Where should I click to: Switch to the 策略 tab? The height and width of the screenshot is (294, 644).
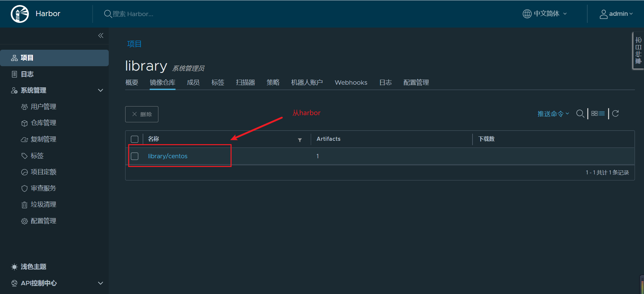click(273, 83)
